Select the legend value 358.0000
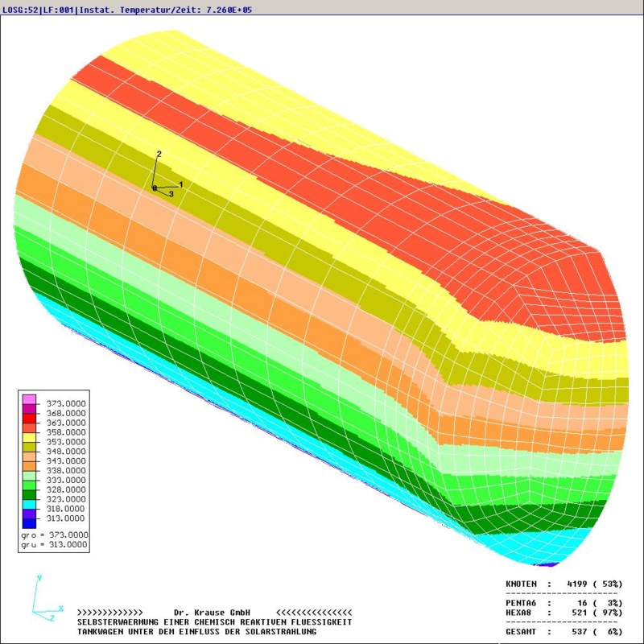This screenshot has width=644, height=644. click(x=66, y=432)
